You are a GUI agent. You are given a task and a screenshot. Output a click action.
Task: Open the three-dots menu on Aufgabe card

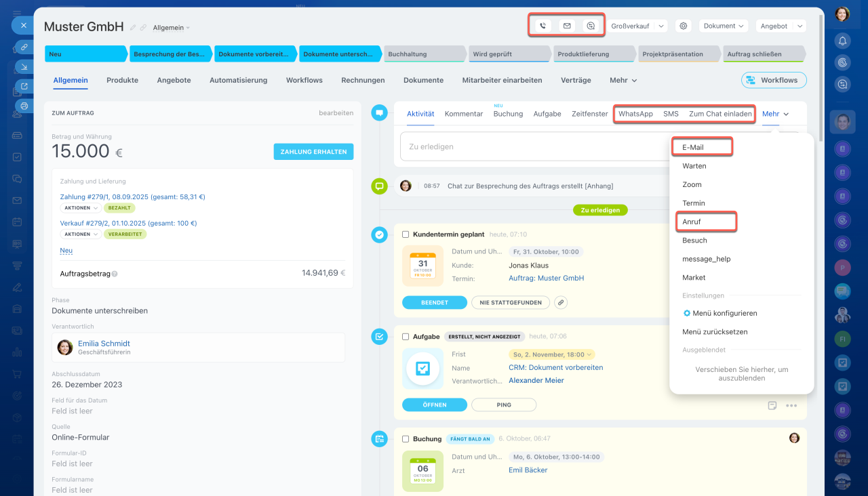pyautogui.click(x=791, y=406)
